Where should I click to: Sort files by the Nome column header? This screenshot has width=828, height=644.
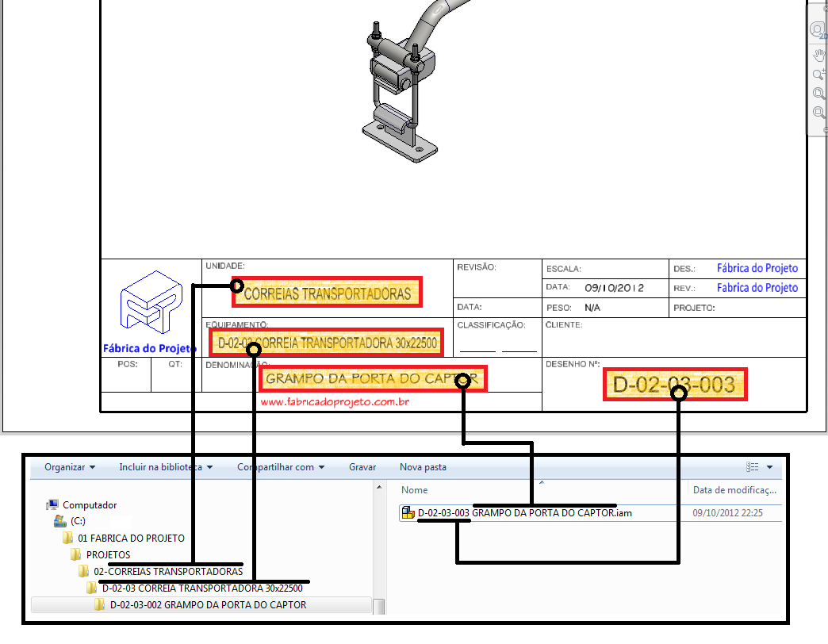414,489
